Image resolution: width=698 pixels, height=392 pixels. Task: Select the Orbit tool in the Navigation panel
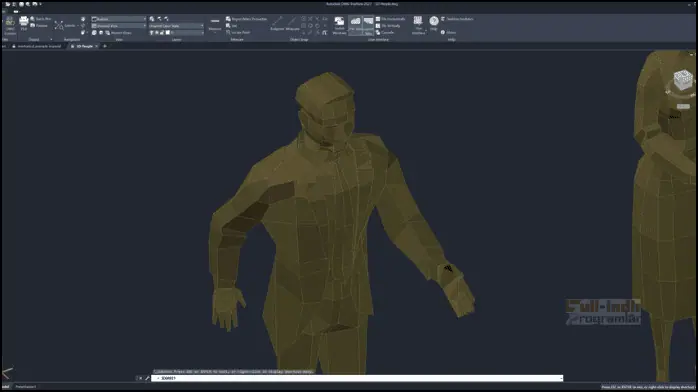pos(83,26)
